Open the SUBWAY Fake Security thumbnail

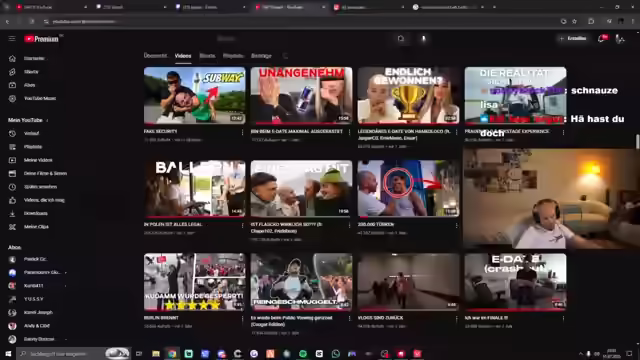click(195, 96)
